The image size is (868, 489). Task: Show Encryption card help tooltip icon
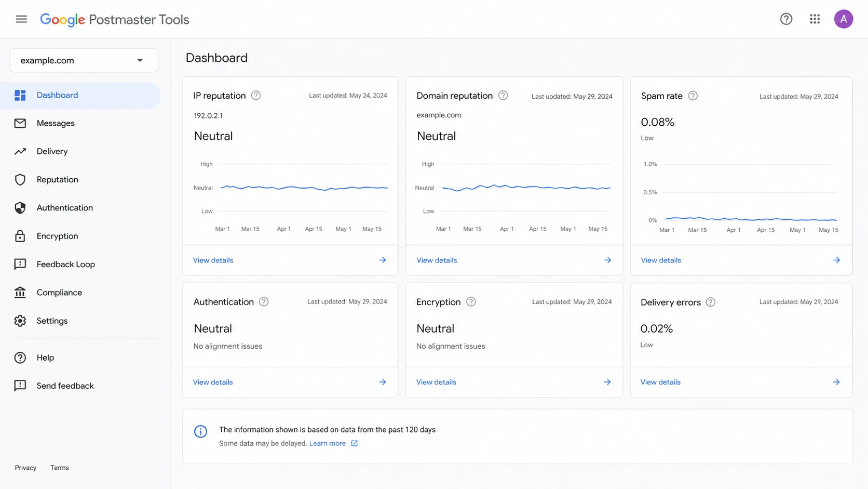(471, 302)
